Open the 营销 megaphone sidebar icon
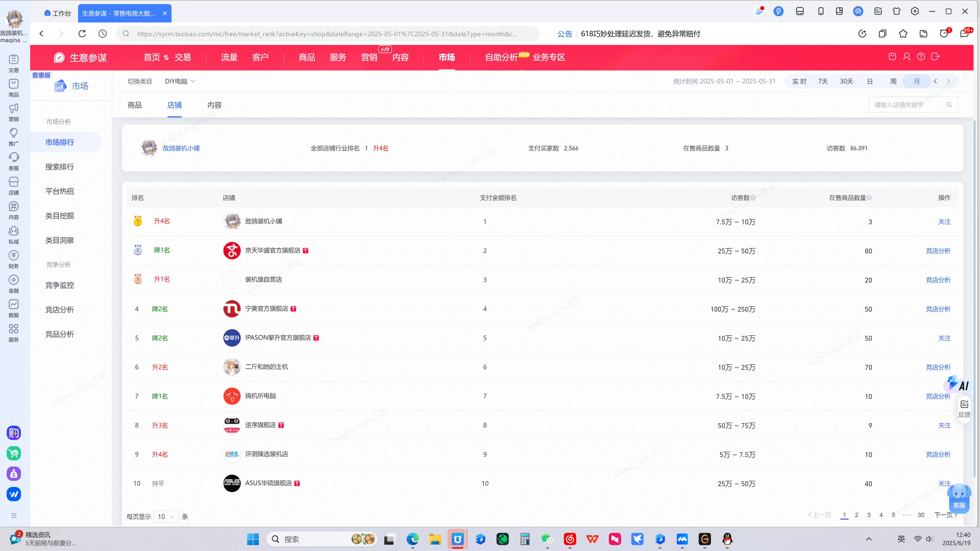This screenshot has height=551, width=980. click(x=14, y=112)
